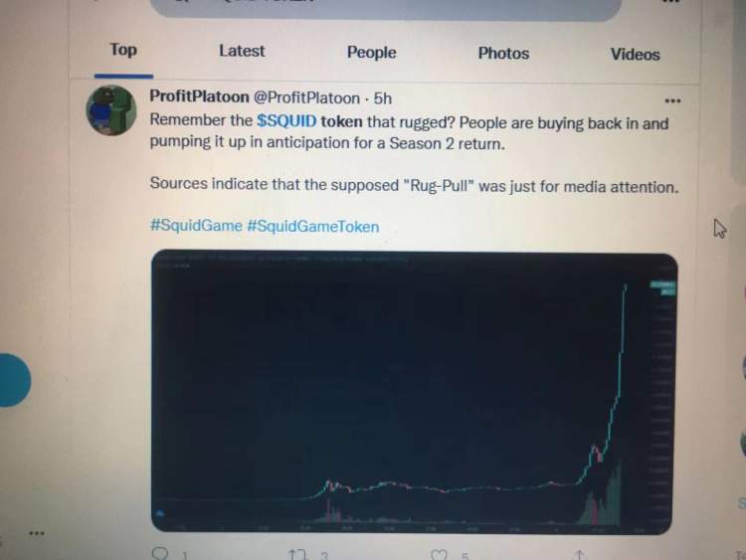Viewport: 746px width, 560px height.
Task: Click the @ProfitPlatoon handle
Action: (x=307, y=97)
